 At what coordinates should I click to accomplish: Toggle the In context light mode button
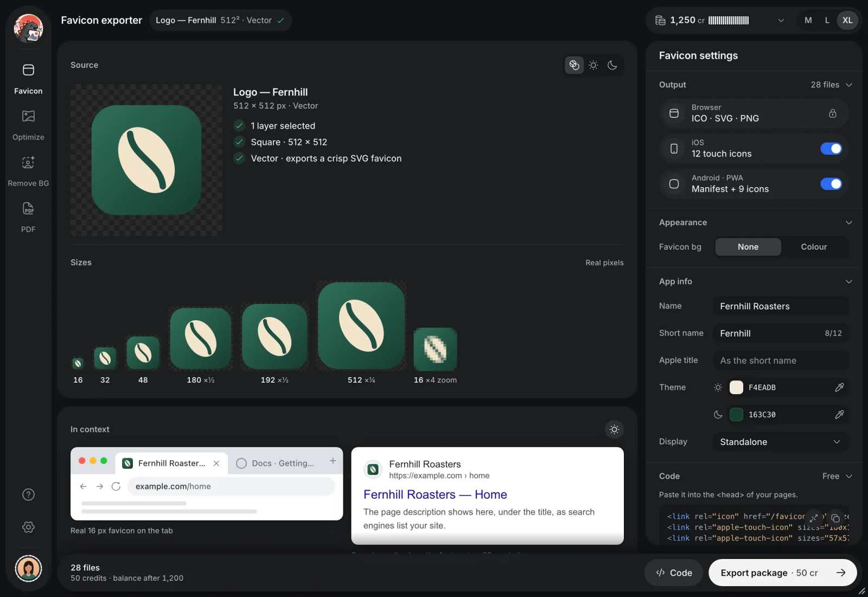tap(614, 429)
